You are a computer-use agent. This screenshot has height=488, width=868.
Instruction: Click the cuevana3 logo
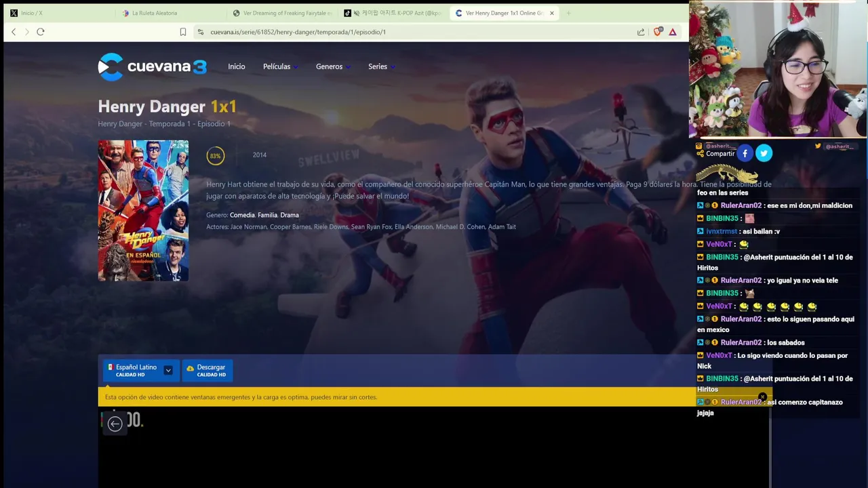[152, 66]
